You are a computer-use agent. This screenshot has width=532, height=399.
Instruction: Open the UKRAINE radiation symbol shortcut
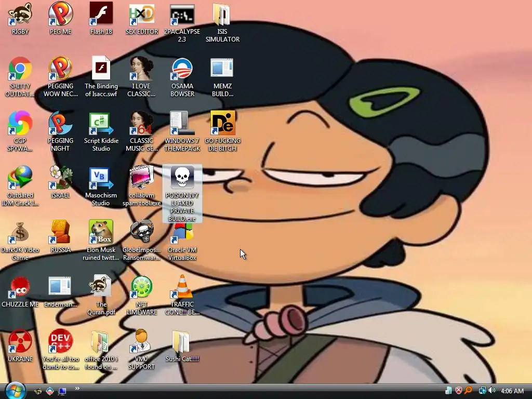pos(20,341)
